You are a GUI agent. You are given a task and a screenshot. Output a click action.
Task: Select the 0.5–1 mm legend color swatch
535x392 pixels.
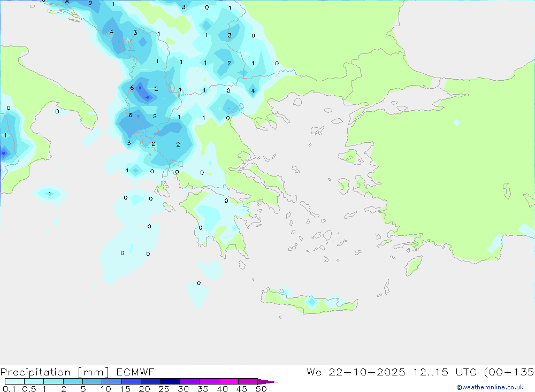point(34,381)
